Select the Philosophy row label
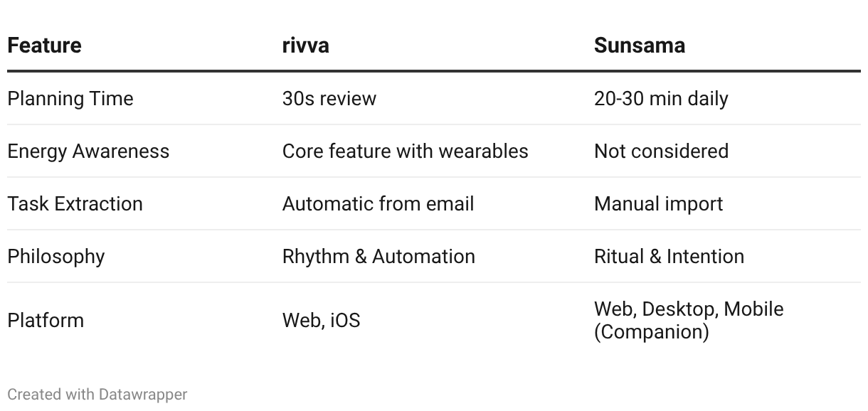The image size is (868, 411). click(56, 256)
